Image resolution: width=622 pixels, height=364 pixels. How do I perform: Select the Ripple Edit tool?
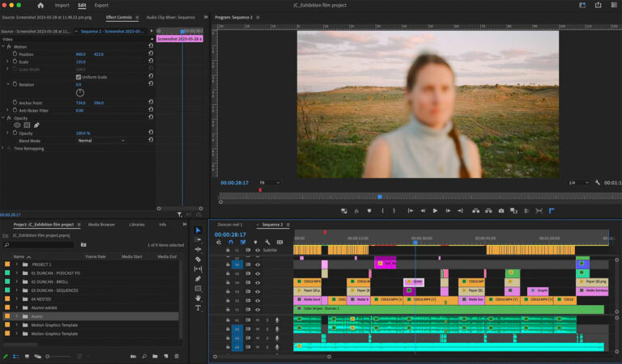tap(198, 249)
